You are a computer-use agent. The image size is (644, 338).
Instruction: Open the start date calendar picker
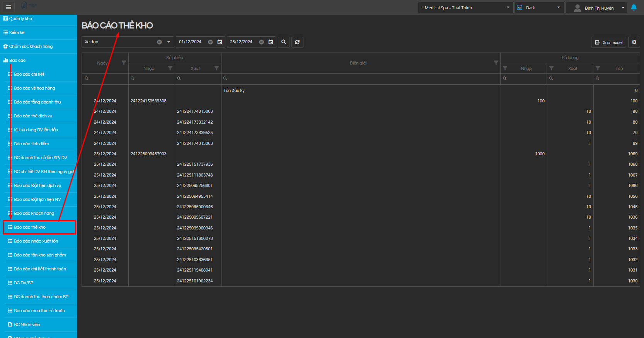coord(220,42)
